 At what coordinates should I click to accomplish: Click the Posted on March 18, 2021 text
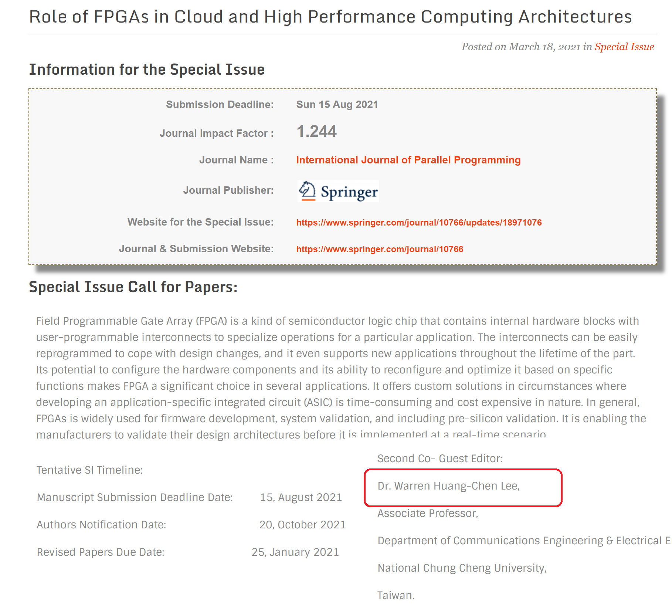pos(526,47)
